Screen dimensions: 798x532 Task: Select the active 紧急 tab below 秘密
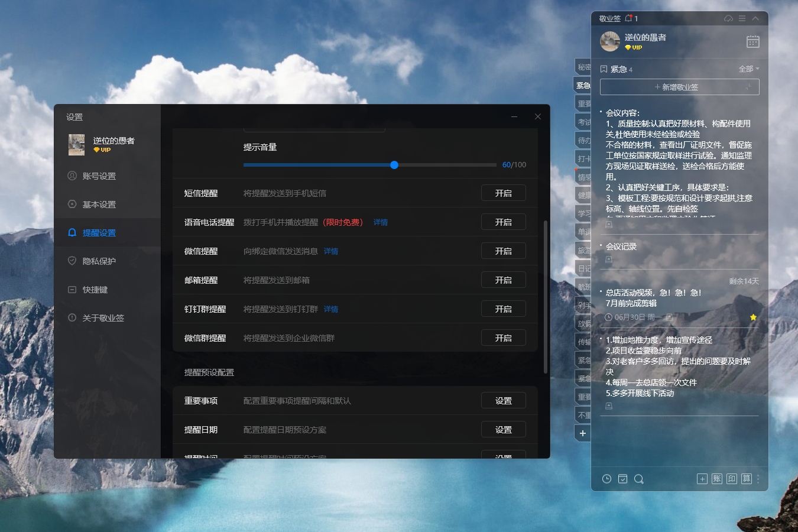click(583, 85)
